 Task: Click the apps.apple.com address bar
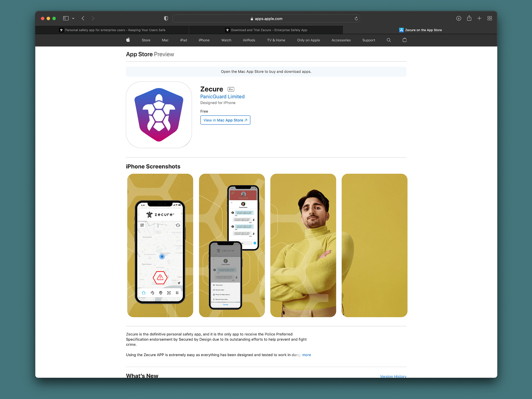[266, 19]
